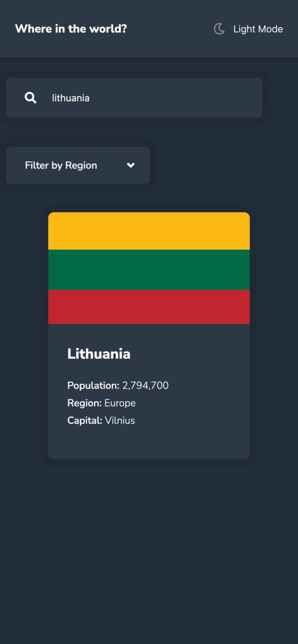Click the bold Region label on card
Image resolution: width=298 pixels, height=644 pixels.
tap(84, 403)
